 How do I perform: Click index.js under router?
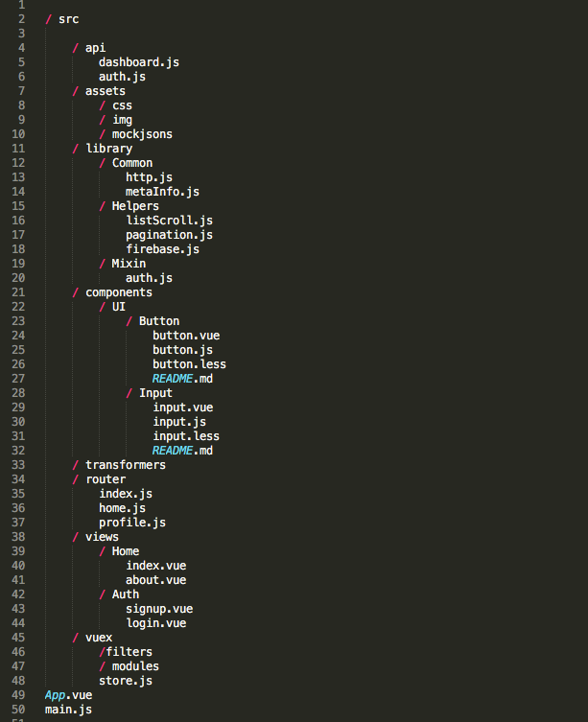[126, 494]
